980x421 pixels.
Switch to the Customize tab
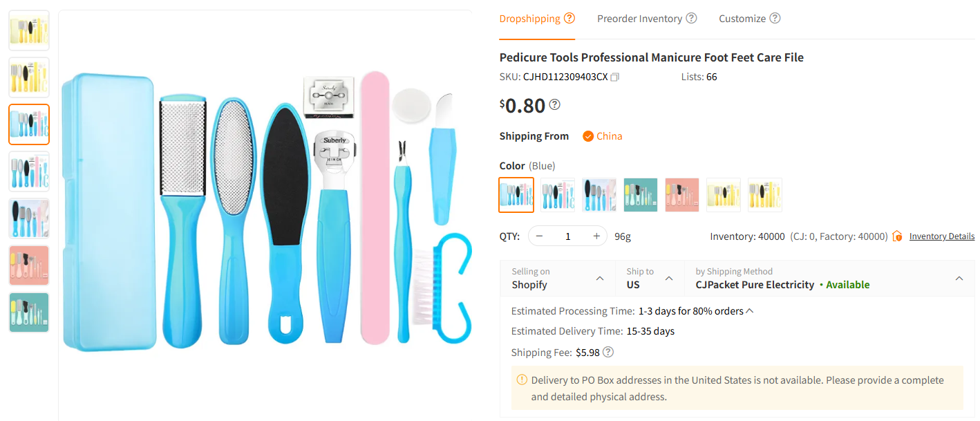tap(742, 18)
